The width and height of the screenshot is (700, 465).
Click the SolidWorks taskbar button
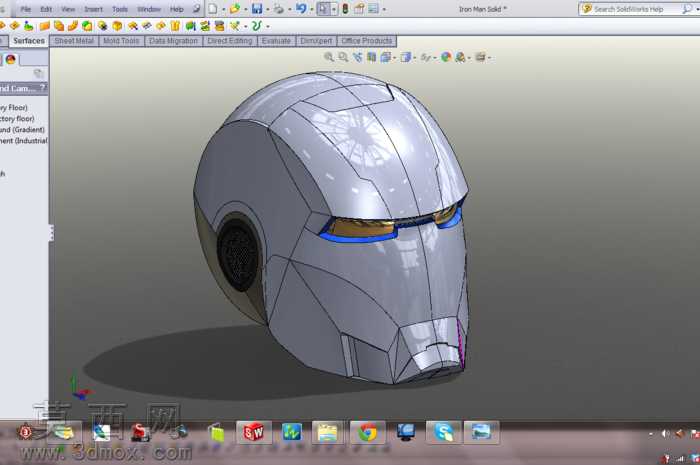point(254,432)
